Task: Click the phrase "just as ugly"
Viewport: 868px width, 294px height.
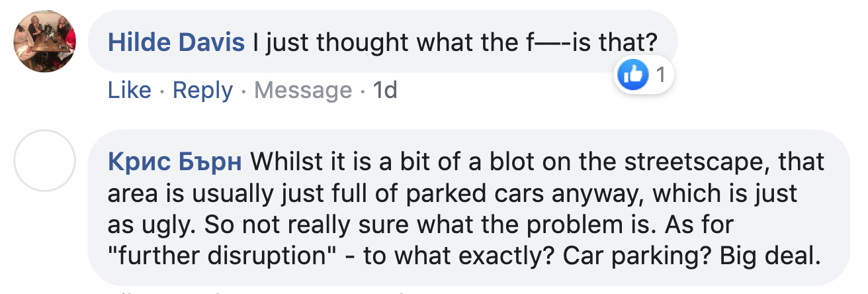Action: tap(452, 209)
